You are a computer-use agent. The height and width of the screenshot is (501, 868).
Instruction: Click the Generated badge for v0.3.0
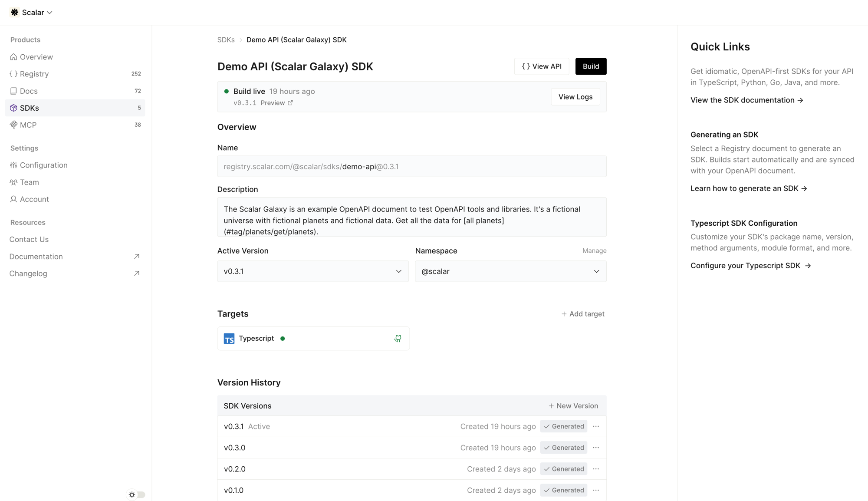pos(564,448)
